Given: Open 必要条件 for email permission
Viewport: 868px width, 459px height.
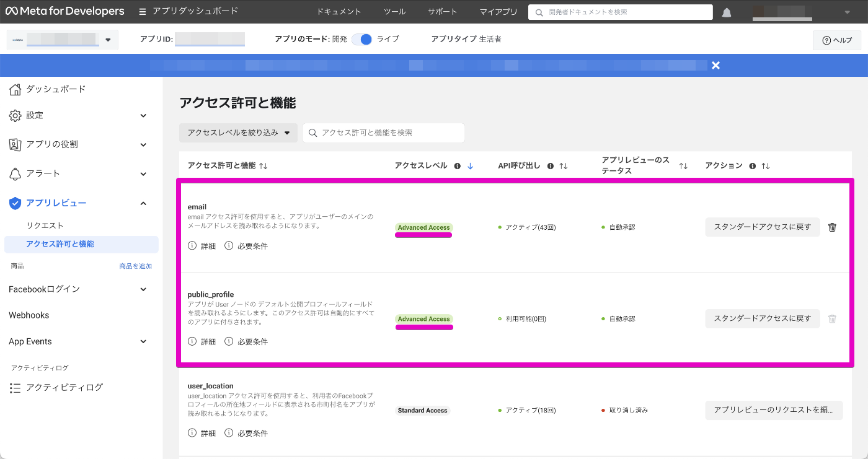Looking at the screenshot, I should pyautogui.click(x=246, y=246).
